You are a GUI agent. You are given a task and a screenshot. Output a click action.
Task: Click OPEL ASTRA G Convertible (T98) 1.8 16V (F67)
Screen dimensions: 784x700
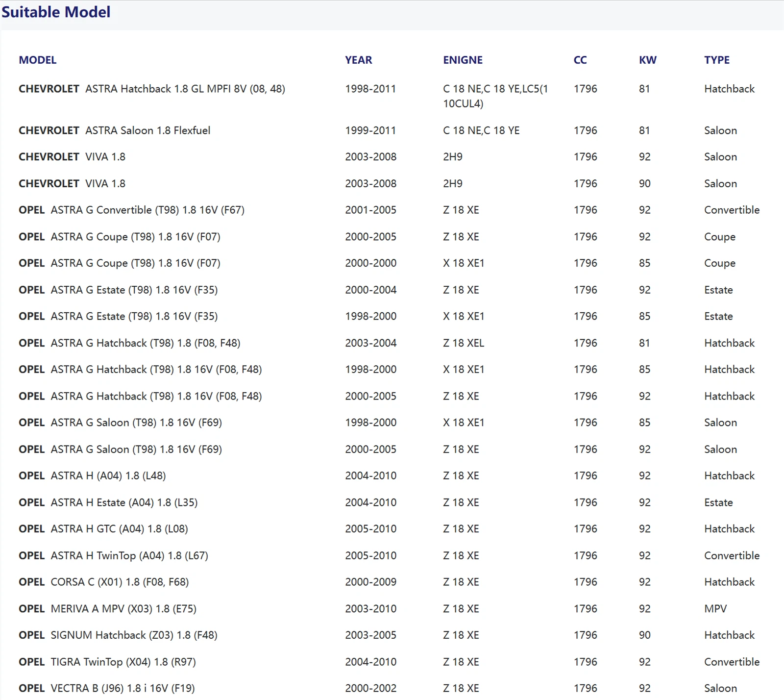pos(131,210)
